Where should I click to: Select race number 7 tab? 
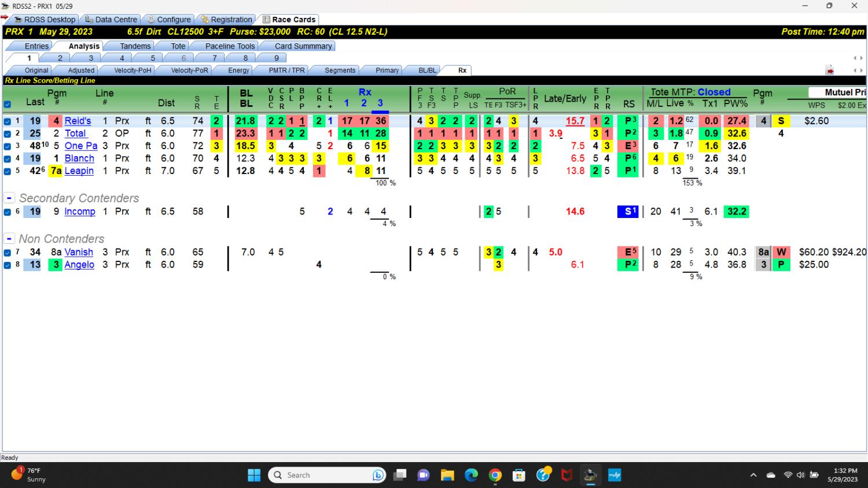(215, 58)
